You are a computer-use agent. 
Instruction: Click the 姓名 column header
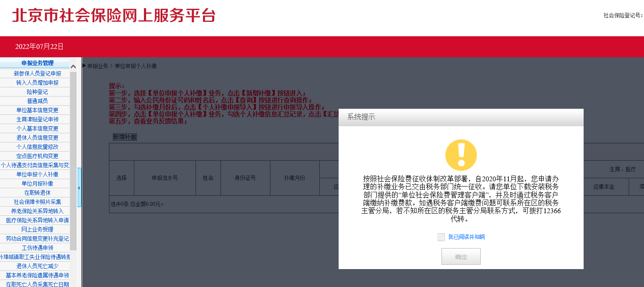pos(208,178)
